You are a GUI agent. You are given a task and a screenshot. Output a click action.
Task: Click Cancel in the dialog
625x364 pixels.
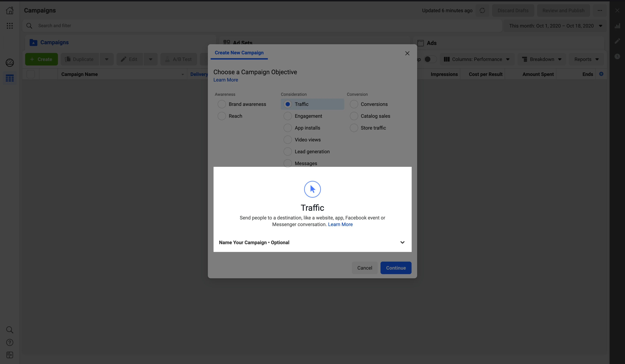coord(365,268)
